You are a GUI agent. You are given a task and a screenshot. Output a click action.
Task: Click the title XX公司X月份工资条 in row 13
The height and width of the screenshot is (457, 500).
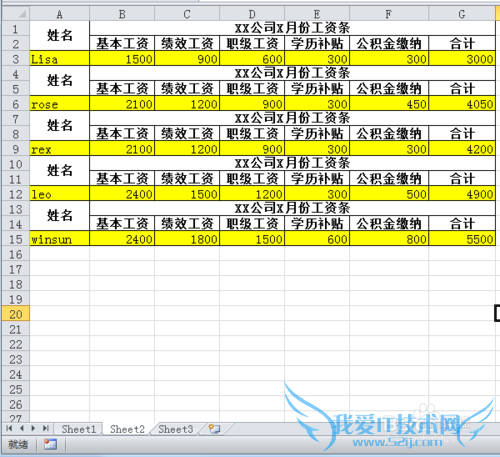[x=292, y=208]
